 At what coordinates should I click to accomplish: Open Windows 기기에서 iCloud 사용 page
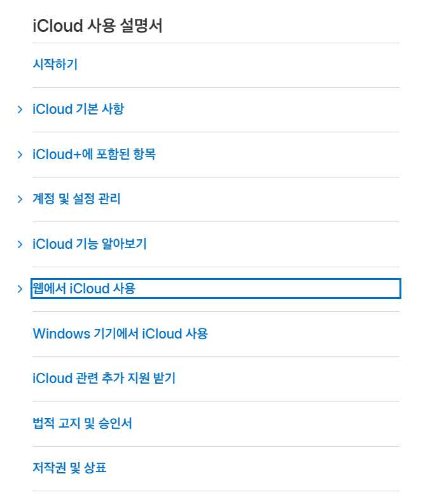pyautogui.click(x=120, y=333)
